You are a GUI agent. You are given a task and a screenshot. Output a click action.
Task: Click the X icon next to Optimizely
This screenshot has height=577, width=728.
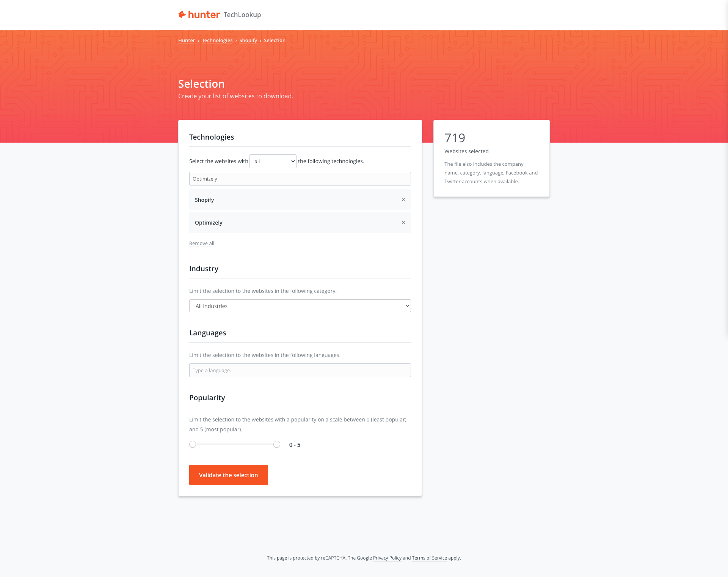click(403, 222)
